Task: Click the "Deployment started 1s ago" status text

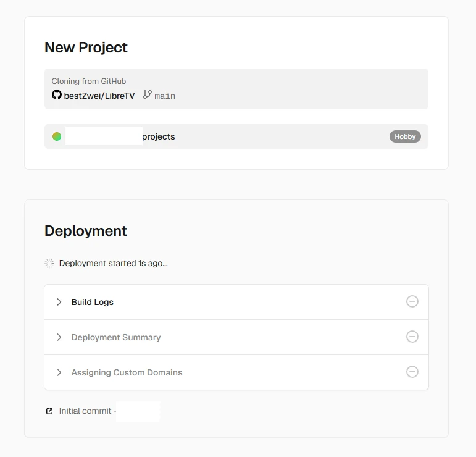Action: point(113,263)
